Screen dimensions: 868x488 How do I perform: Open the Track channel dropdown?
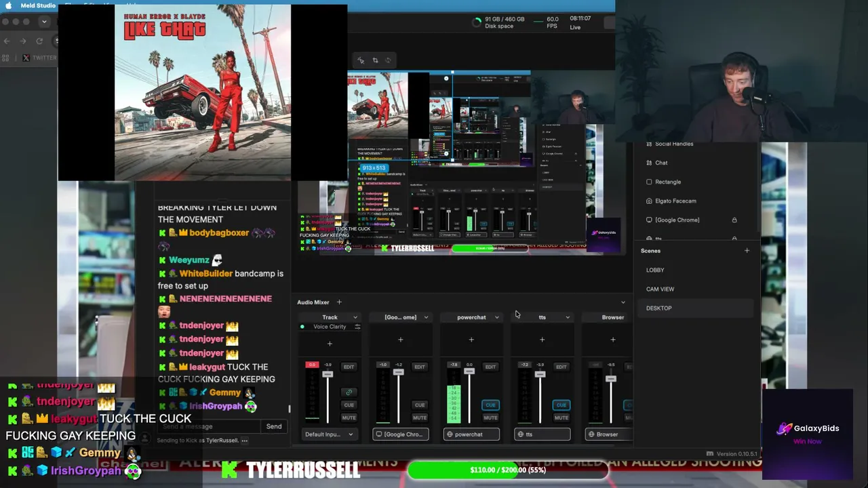click(x=355, y=317)
